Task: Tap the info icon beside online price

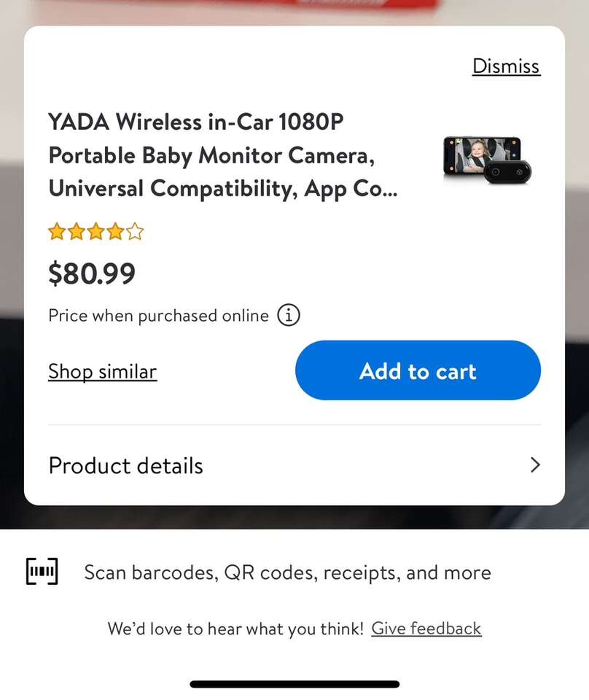Action: tap(289, 316)
